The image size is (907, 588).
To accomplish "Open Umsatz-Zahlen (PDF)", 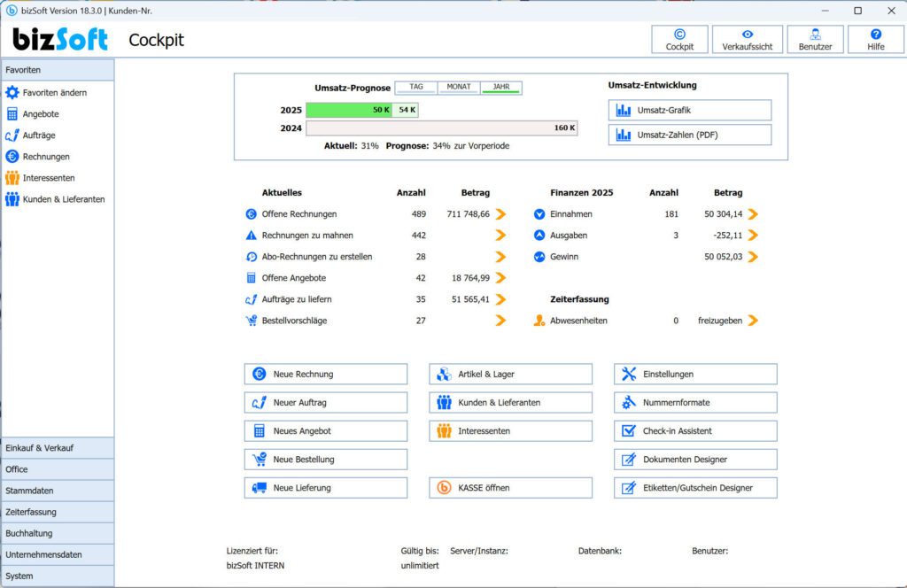I will 689,135.
